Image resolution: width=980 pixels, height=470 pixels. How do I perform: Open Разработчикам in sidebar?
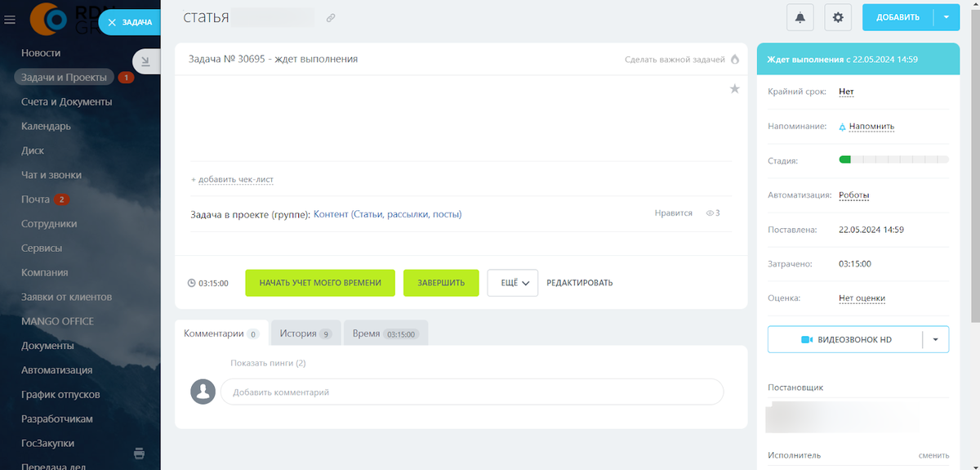coord(57,419)
